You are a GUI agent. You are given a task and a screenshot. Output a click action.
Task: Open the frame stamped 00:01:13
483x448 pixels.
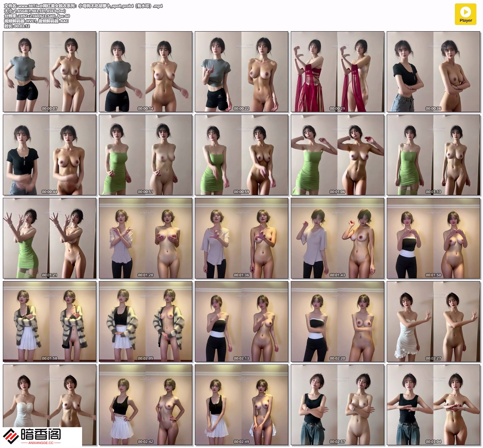(x=433, y=155)
